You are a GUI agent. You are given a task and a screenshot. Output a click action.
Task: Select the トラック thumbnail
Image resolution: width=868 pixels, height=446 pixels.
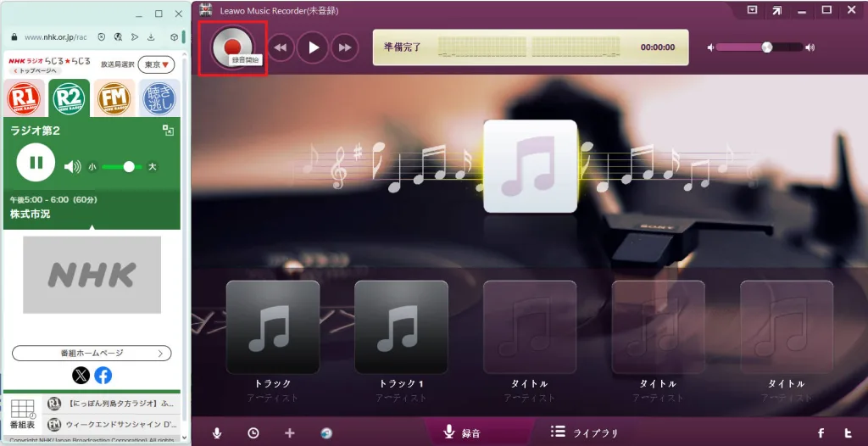pyautogui.click(x=273, y=327)
